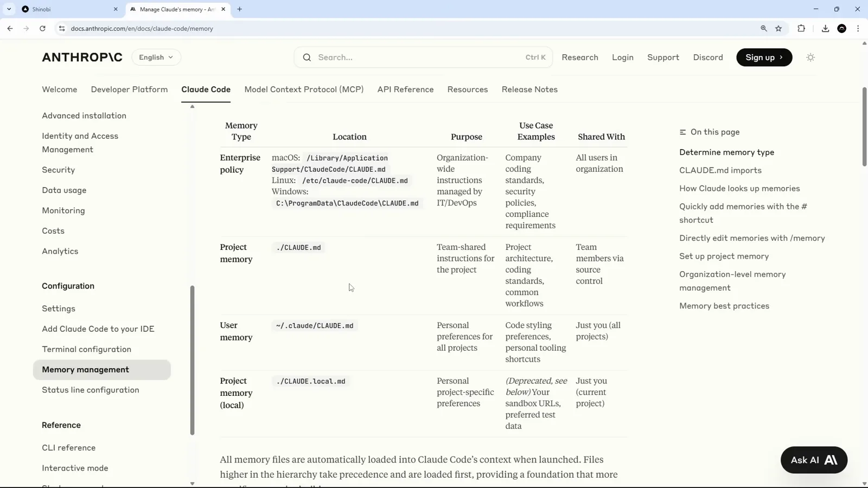Open Interactive mode page
868x488 pixels.
coord(75,468)
